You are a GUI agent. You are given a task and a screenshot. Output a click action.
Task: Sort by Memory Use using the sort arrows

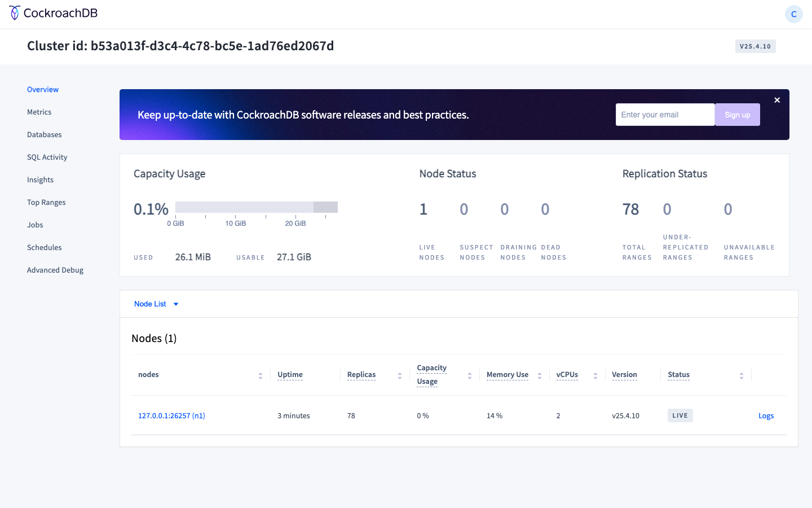[x=540, y=375]
